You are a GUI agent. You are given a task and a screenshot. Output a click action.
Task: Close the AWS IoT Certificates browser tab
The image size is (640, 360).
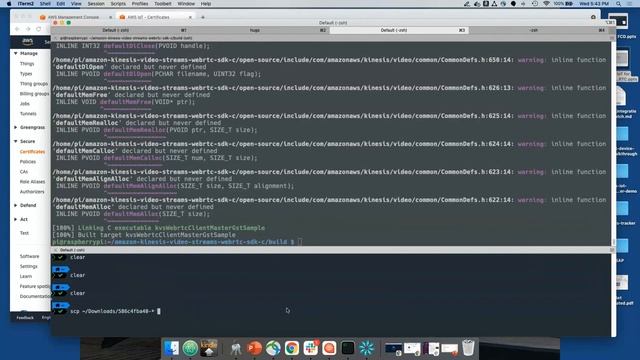coord(190,17)
